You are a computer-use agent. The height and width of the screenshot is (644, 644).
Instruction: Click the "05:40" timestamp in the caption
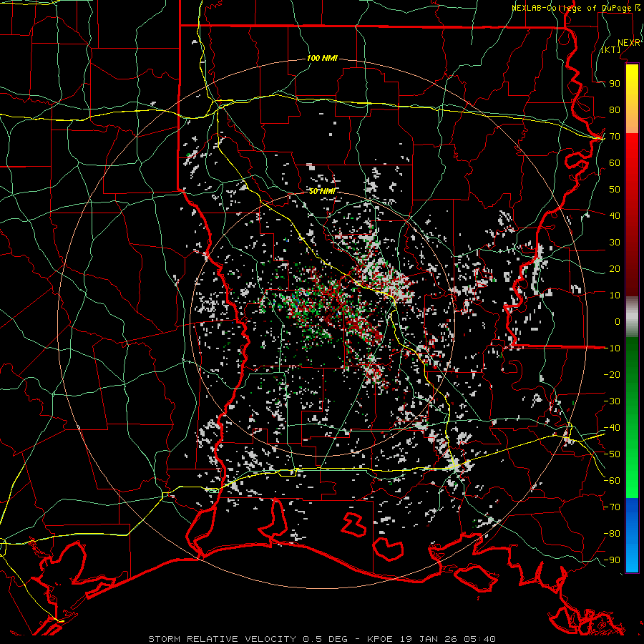479,639
